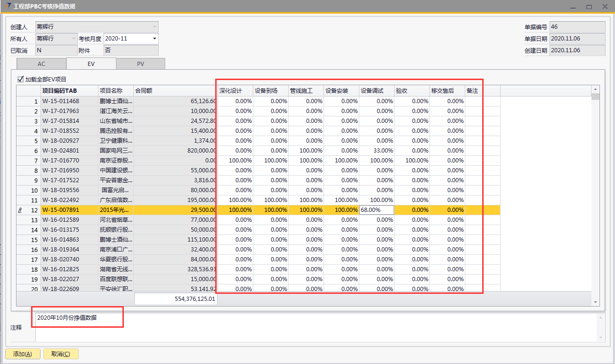This screenshot has width=615, height=364.
Task: Click the 注释 text field
Action: [316, 327]
